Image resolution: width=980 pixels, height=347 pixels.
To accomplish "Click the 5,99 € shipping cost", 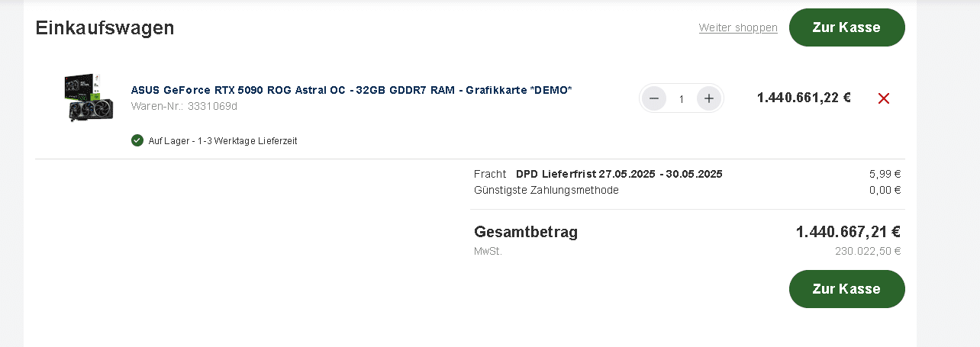I will [x=885, y=174].
